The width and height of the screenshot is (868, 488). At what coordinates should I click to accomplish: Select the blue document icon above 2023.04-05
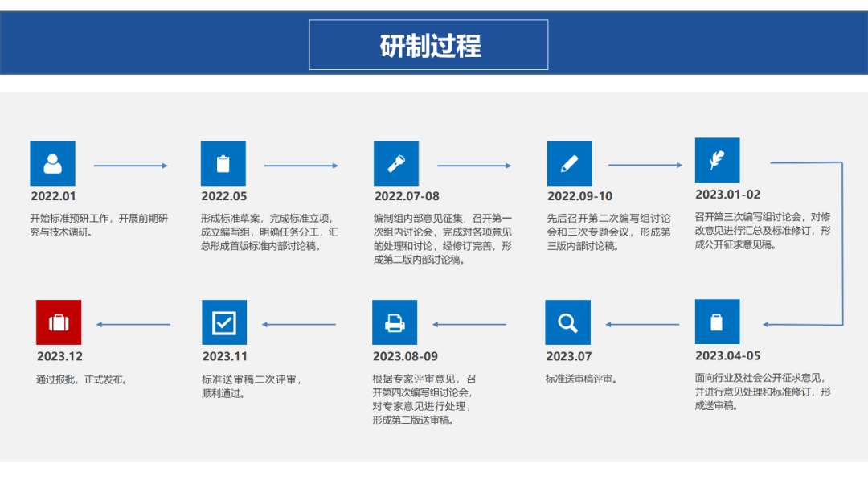click(x=717, y=322)
